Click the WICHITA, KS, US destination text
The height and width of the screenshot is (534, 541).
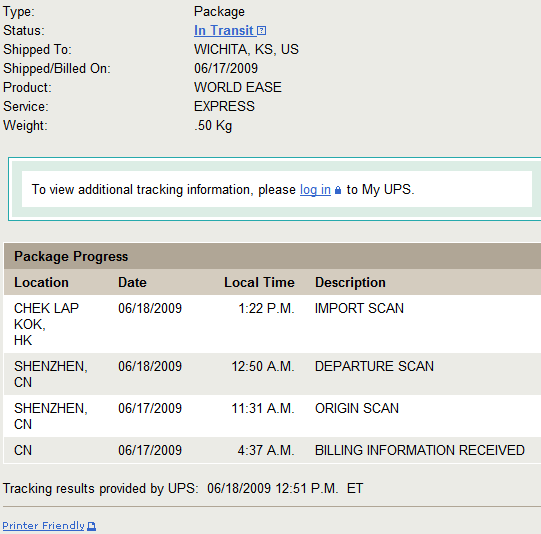246,50
